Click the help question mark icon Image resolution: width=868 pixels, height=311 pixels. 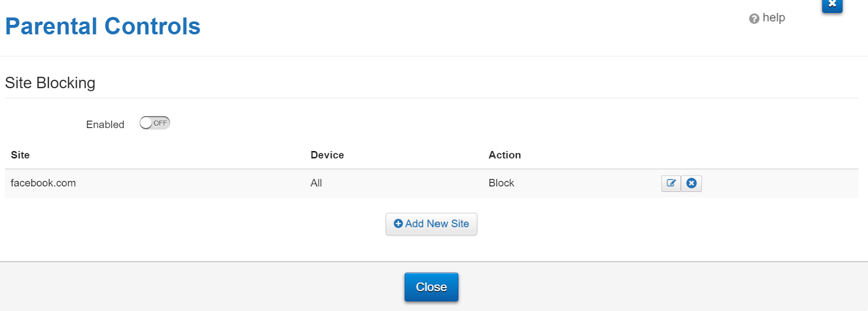(x=754, y=19)
